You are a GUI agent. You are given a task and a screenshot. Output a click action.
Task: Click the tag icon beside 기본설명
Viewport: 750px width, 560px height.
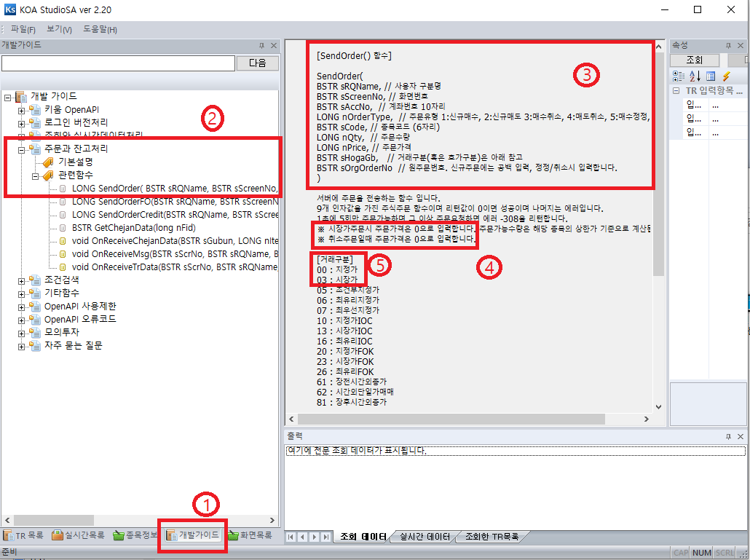coord(48,162)
